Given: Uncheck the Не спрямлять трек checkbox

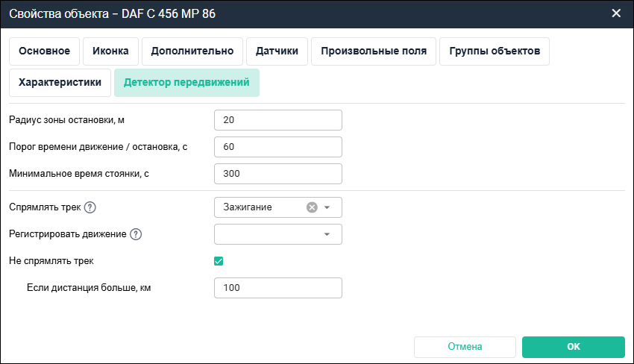Looking at the screenshot, I should (x=219, y=261).
